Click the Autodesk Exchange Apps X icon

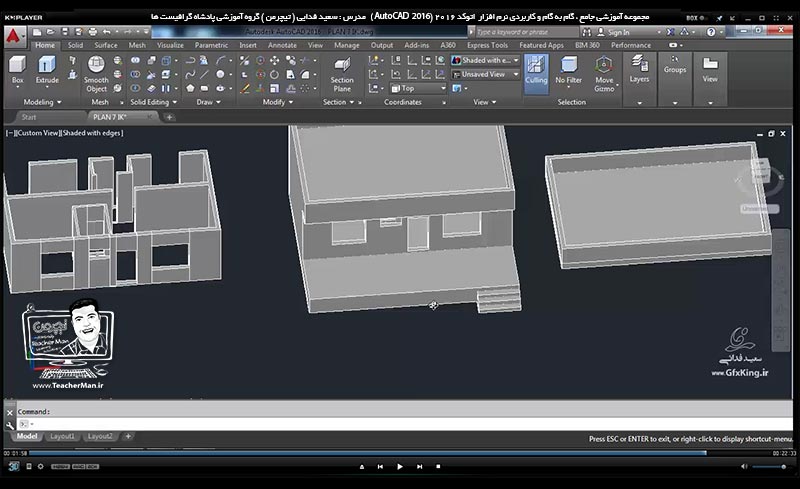click(x=670, y=32)
